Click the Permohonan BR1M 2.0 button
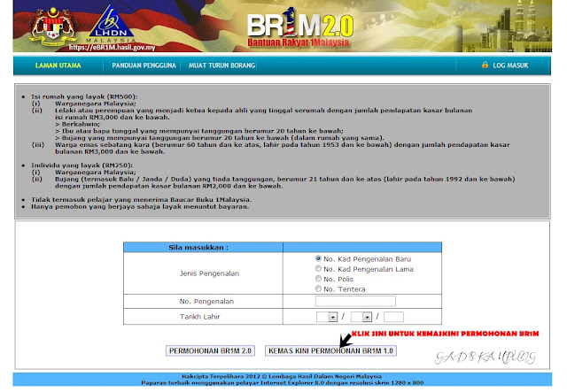This screenshot has width=567, height=392. [x=210, y=350]
